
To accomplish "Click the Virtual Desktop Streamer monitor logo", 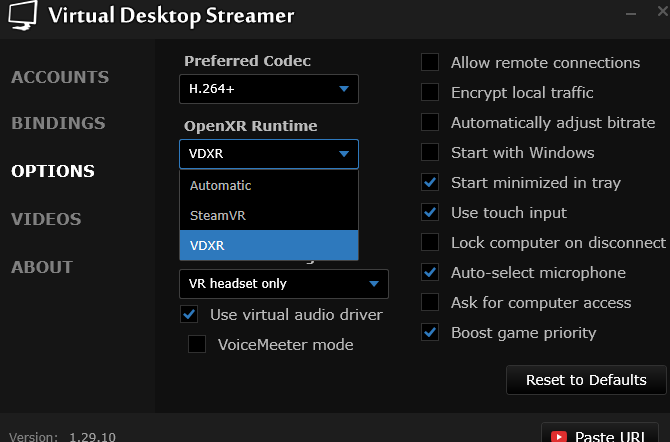I will [23, 15].
